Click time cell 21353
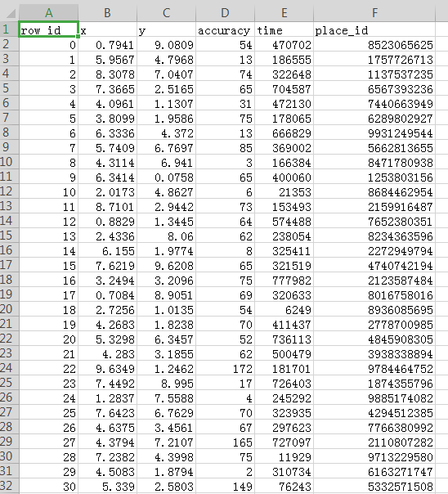The height and width of the screenshot is (494, 448). click(x=284, y=192)
